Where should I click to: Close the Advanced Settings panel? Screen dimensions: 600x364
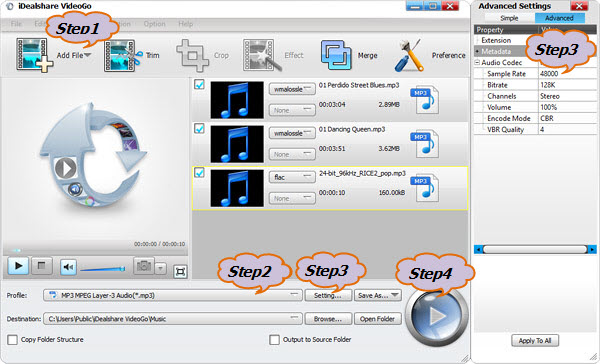(x=579, y=6)
